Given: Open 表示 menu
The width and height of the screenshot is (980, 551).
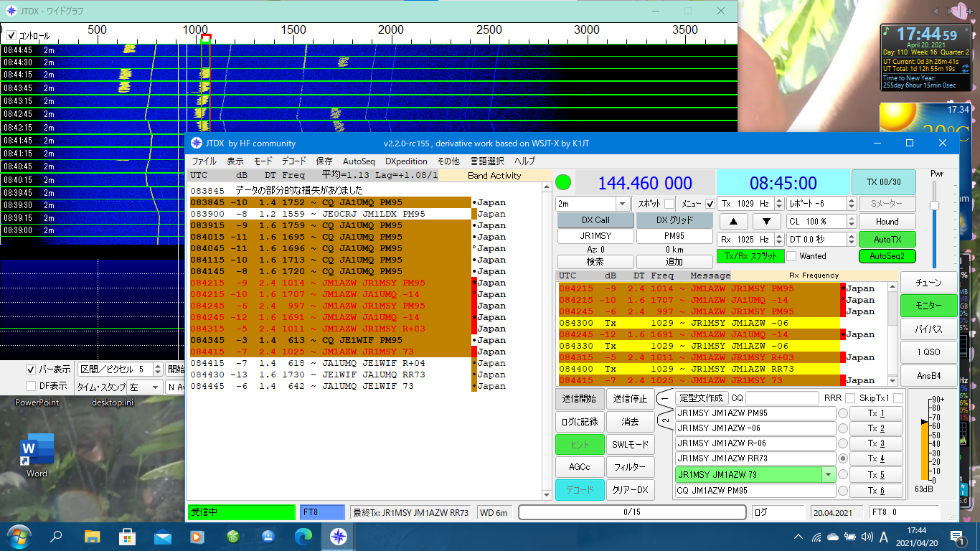Looking at the screenshot, I should pos(235,161).
